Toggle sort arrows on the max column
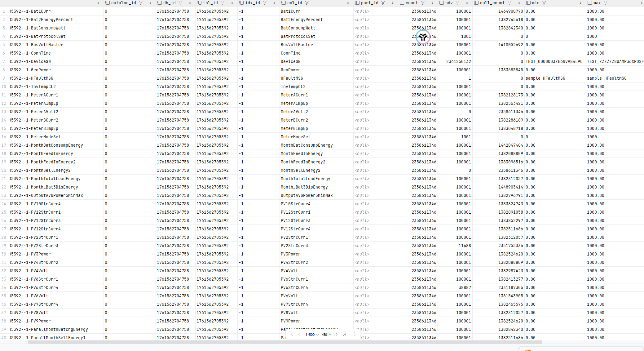This screenshot has height=351, width=644. coord(642,3)
